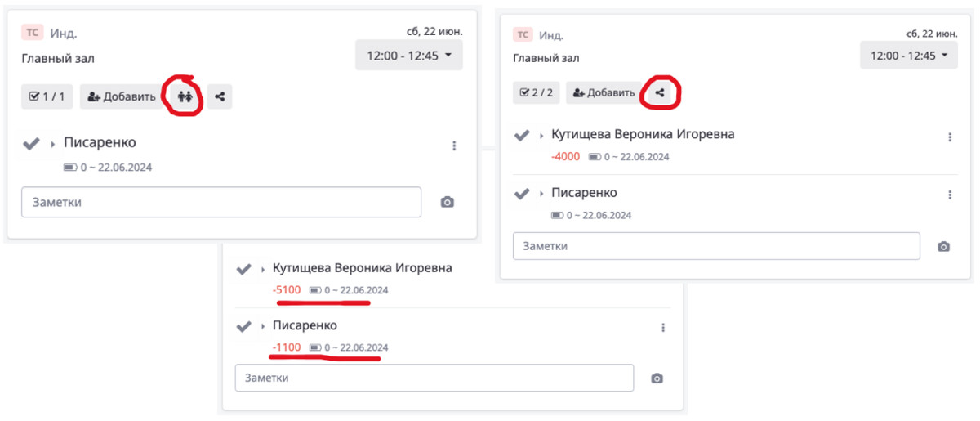Click the Добавить button in right card
980x421 pixels.
coord(604,92)
